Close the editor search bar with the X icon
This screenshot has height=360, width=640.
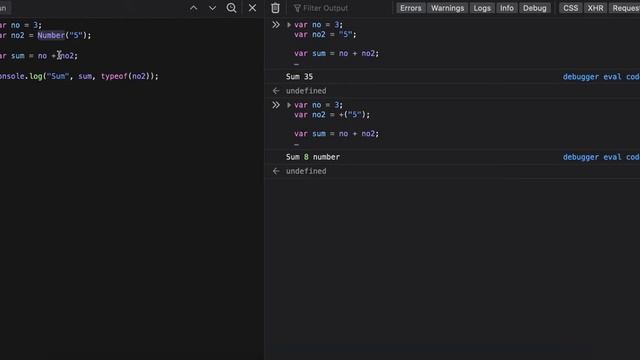point(252,8)
